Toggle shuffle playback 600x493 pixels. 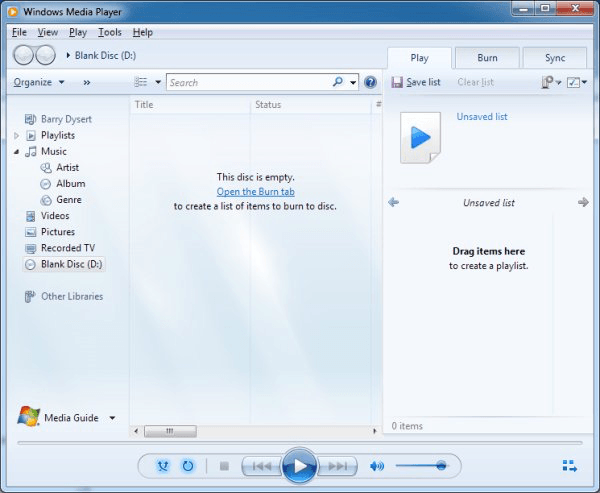pyautogui.click(x=163, y=466)
